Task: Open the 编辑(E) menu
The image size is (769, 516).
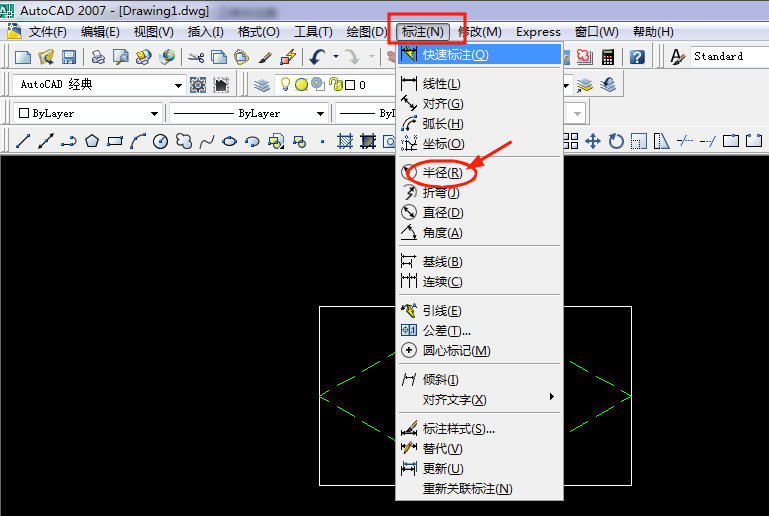Action: coord(100,32)
